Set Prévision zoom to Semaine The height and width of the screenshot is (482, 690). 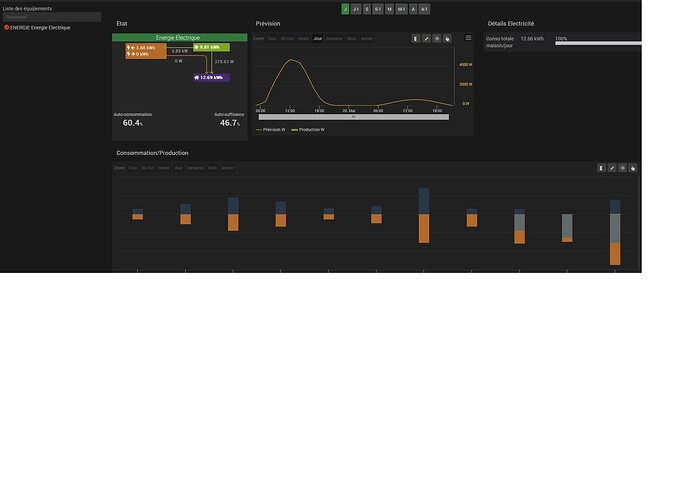pos(334,39)
